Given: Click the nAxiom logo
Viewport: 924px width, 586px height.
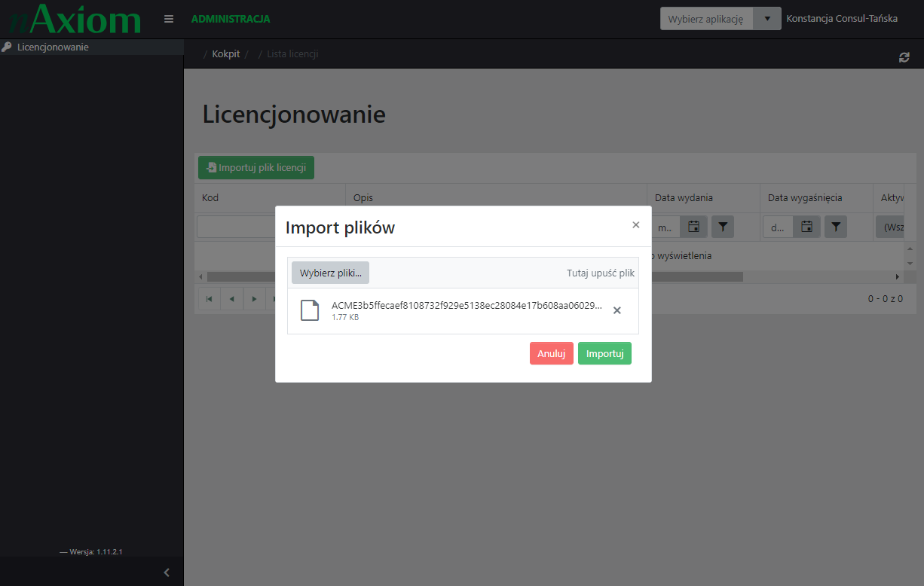Looking at the screenshot, I should point(73,18).
